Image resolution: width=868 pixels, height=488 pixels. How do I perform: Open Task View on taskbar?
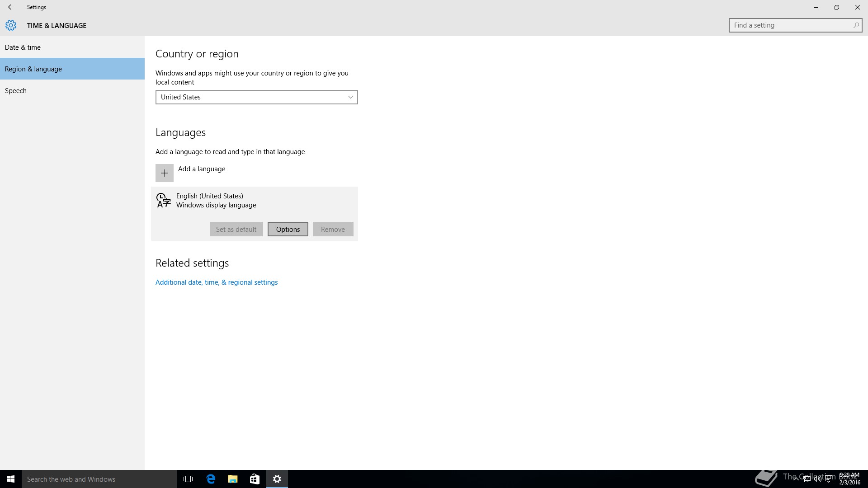(x=188, y=479)
